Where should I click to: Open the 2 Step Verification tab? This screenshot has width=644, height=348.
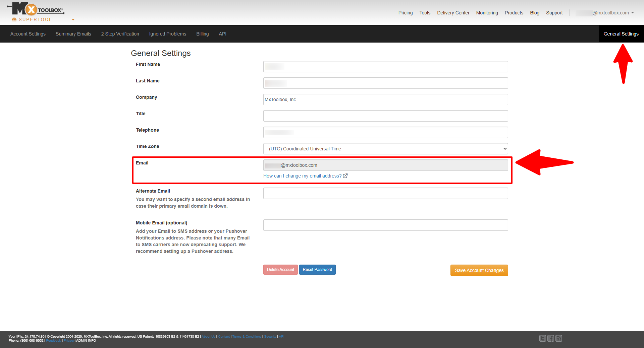pyautogui.click(x=120, y=34)
